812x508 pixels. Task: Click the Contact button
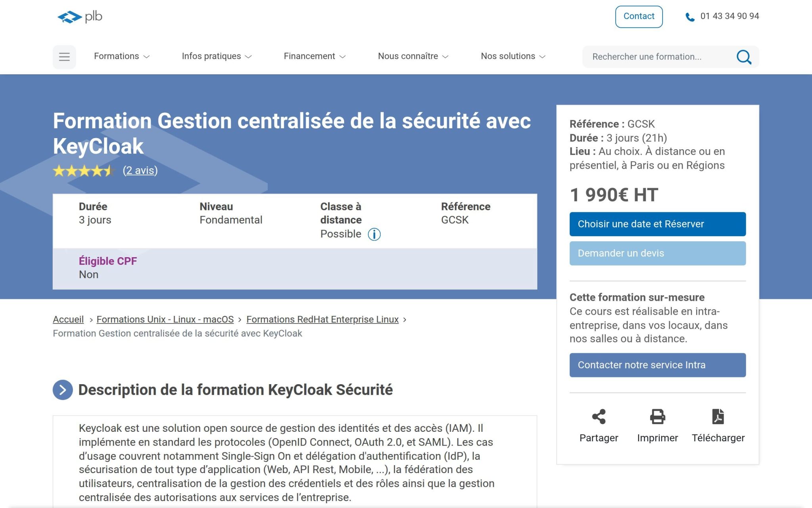(x=639, y=17)
